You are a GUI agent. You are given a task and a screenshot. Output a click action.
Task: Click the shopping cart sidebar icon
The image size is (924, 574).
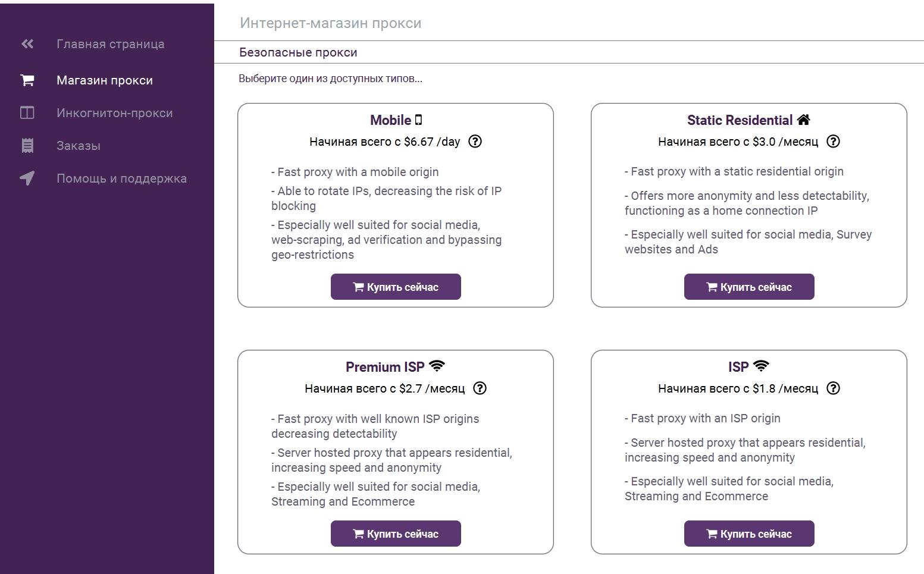click(x=27, y=80)
